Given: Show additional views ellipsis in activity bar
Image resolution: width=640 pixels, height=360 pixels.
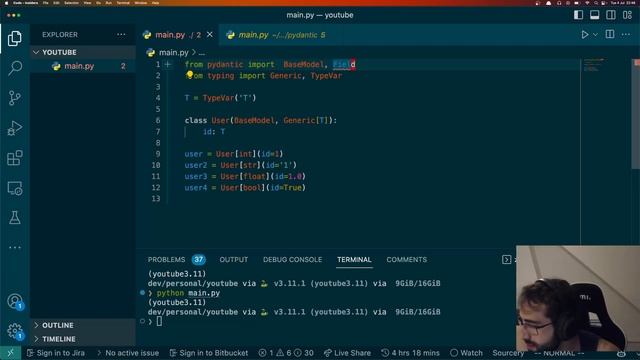Looking at the screenshot, I should 15,247.
